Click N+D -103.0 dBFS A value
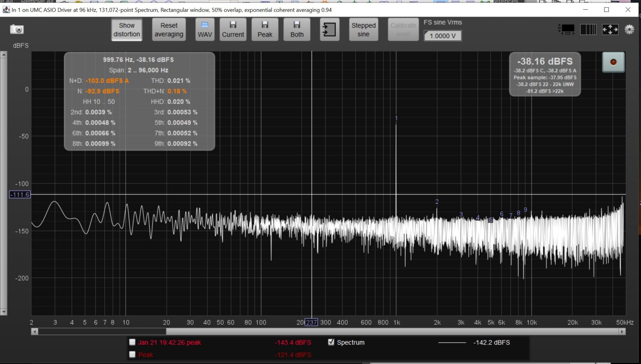Screen dimensions: 641x364 (x=107, y=81)
